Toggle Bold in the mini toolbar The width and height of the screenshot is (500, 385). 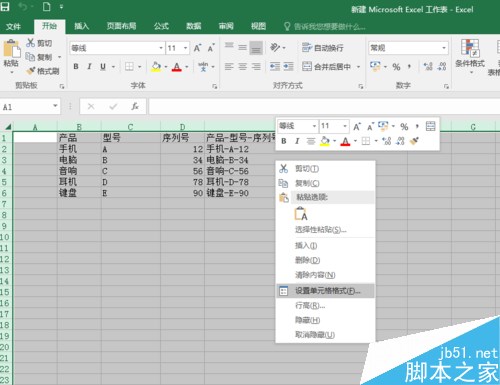click(x=284, y=141)
